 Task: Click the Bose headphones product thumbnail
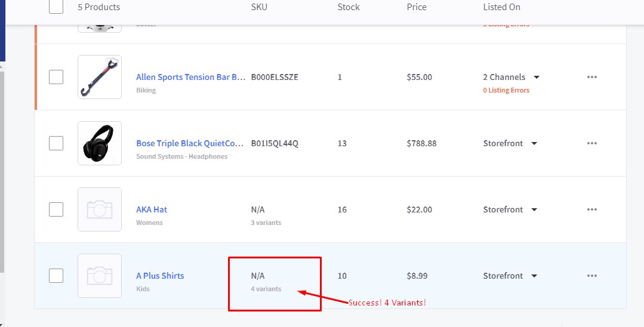[100, 143]
